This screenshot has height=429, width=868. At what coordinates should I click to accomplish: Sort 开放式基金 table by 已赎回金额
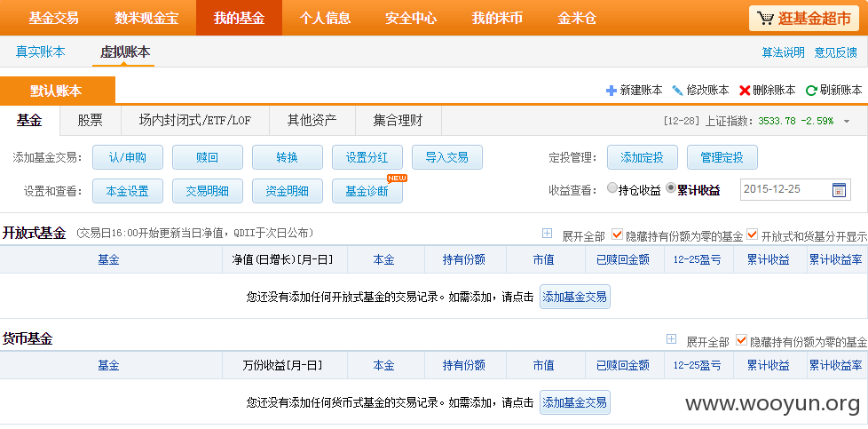[x=623, y=259]
